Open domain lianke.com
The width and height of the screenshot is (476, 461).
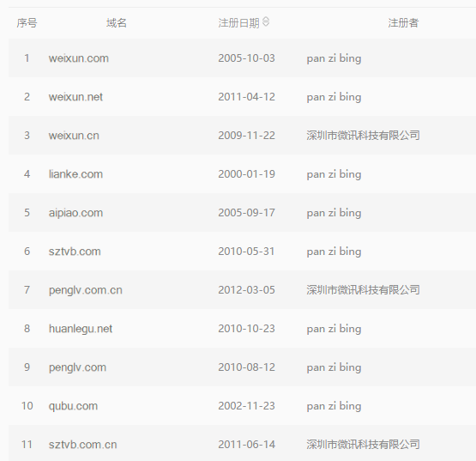click(x=75, y=173)
